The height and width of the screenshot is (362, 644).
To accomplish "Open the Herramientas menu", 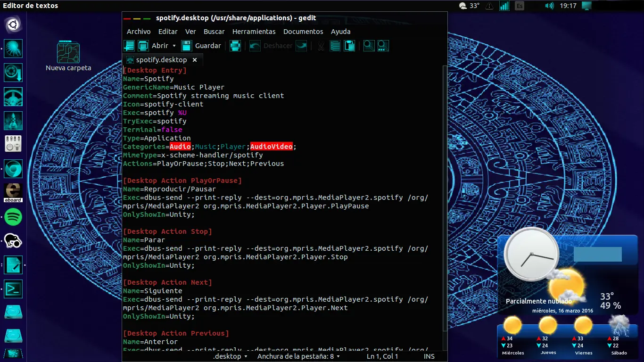I will point(254,32).
